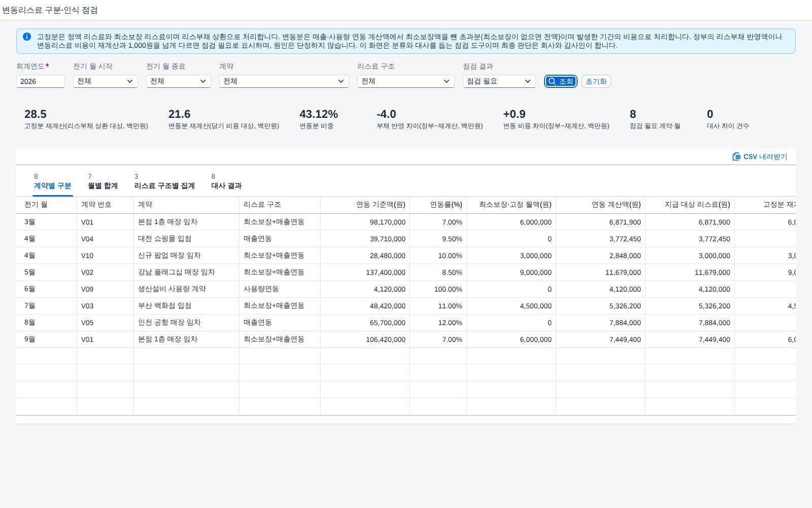The image size is (812, 508).
Task: Expand the 리스료 구조 dropdown
Action: (406, 81)
